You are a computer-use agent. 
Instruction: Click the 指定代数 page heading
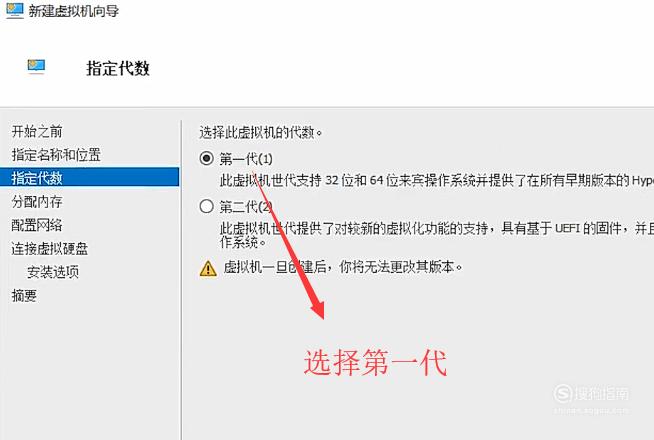point(118,68)
